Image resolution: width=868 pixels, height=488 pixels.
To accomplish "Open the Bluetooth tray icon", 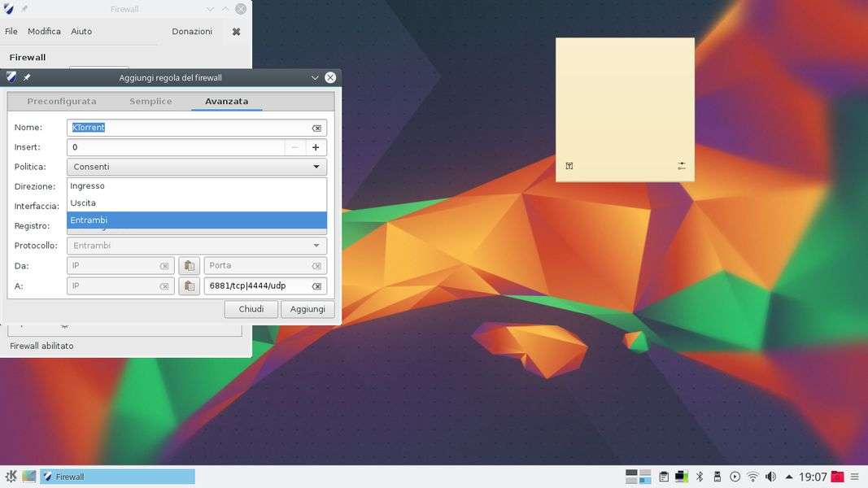I will [699, 477].
